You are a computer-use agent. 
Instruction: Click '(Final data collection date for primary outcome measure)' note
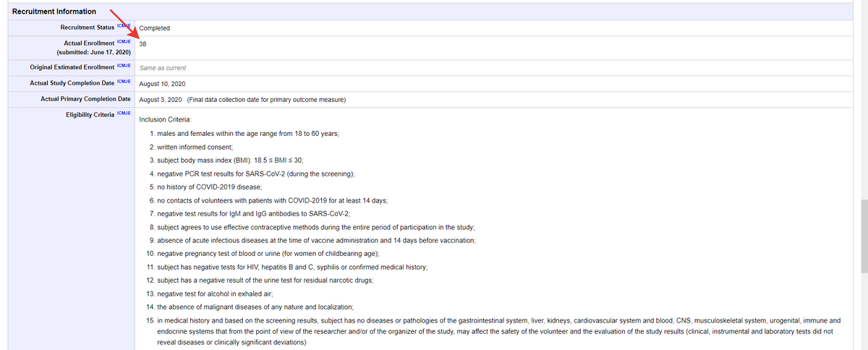pos(266,99)
